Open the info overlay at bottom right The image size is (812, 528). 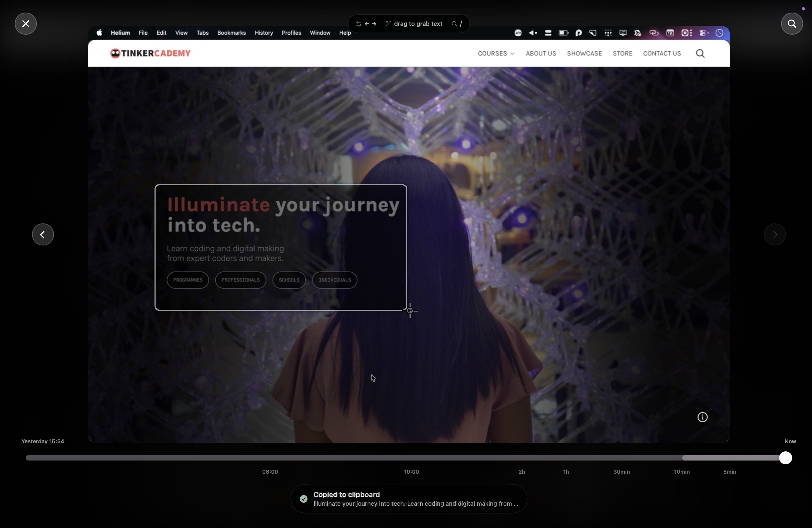[x=703, y=417]
